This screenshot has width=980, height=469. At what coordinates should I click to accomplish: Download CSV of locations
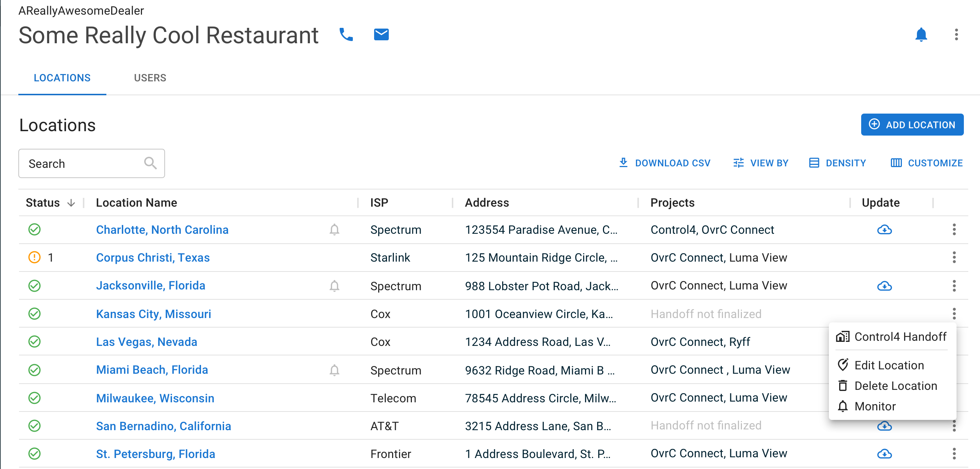pos(664,163)
